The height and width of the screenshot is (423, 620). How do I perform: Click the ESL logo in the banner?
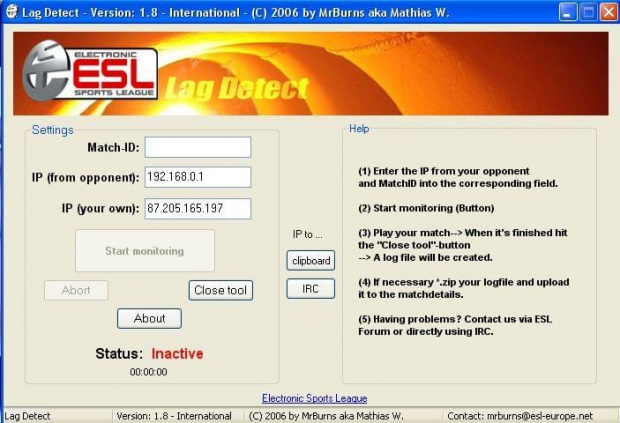tap(90, 70)
